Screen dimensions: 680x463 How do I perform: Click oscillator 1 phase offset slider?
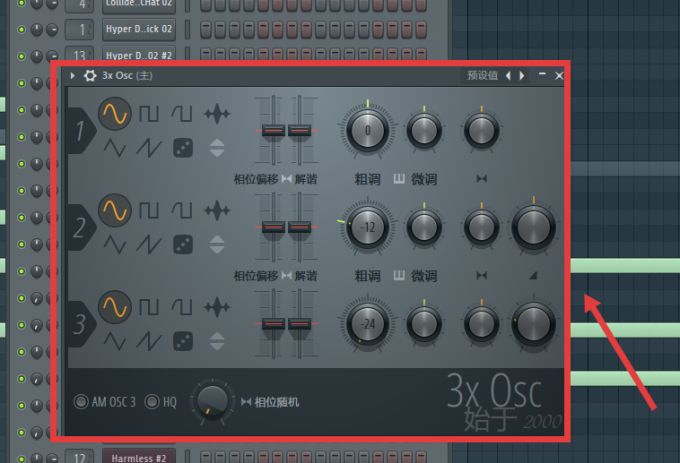(273, 130)
